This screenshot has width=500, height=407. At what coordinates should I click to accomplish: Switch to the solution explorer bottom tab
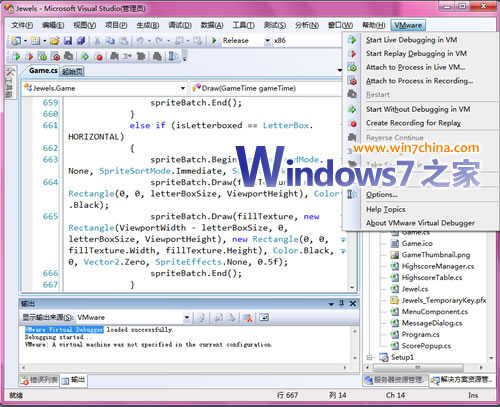click(461, 380)
